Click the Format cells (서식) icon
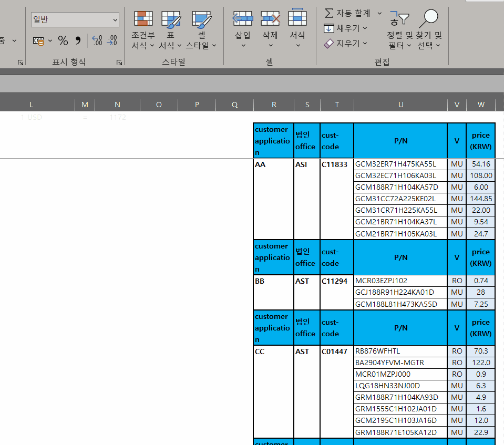 (x=297, y=17)
